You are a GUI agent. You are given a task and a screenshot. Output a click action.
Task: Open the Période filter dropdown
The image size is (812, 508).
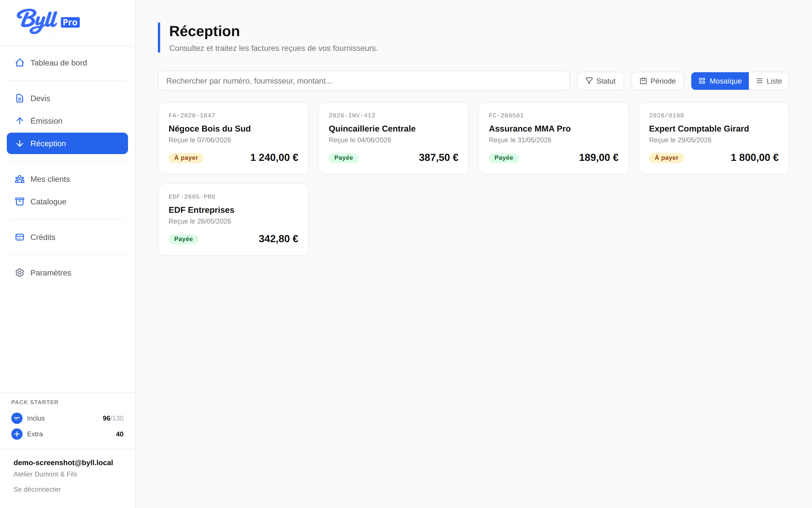point(657,81)
